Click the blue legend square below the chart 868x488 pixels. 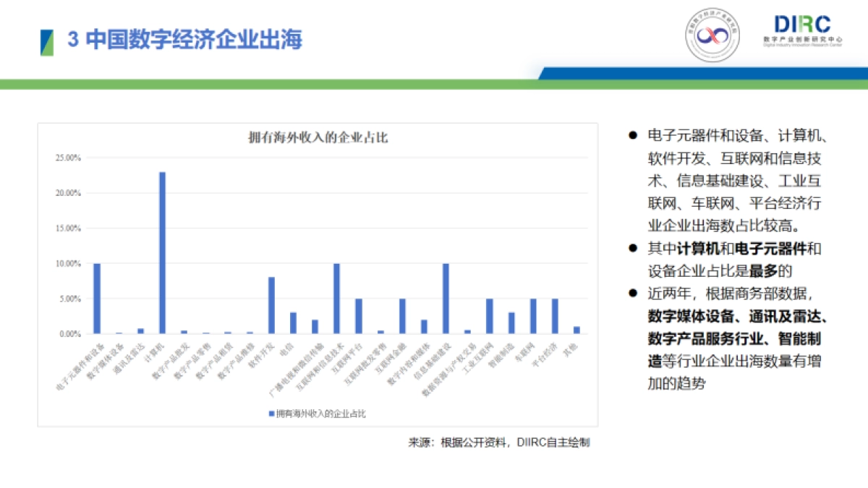pyautogui.click(x=270, y=414)
